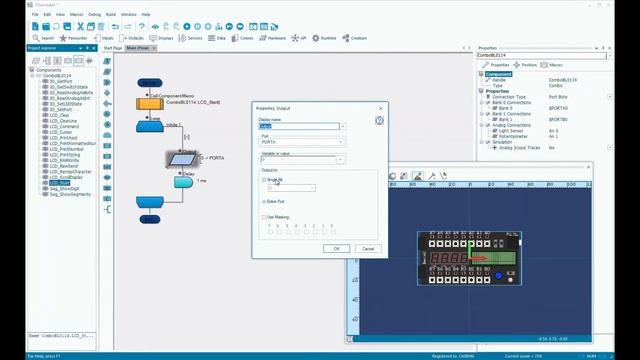Screen dimensions: 640x360
Task: Click the question mark Help toolbar icon
Action: pos(142,27)
